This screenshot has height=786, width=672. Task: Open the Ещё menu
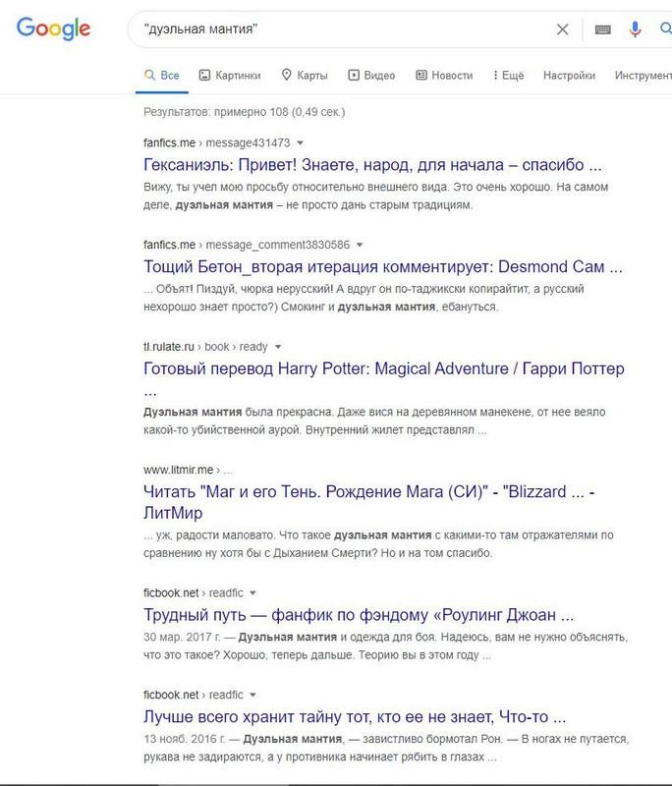[x=508, y=76]
